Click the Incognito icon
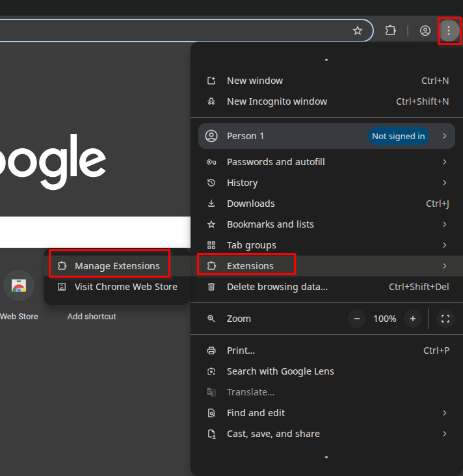 211,101
